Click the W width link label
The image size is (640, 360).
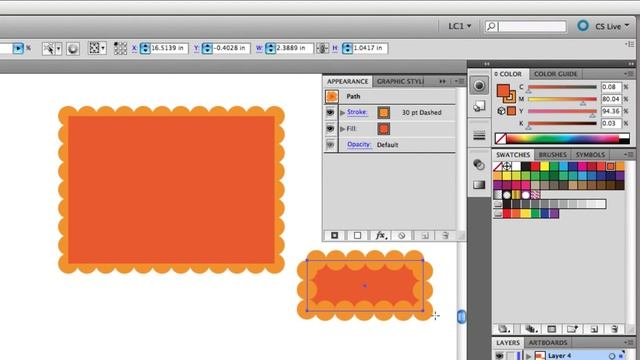tap(259, 48)
